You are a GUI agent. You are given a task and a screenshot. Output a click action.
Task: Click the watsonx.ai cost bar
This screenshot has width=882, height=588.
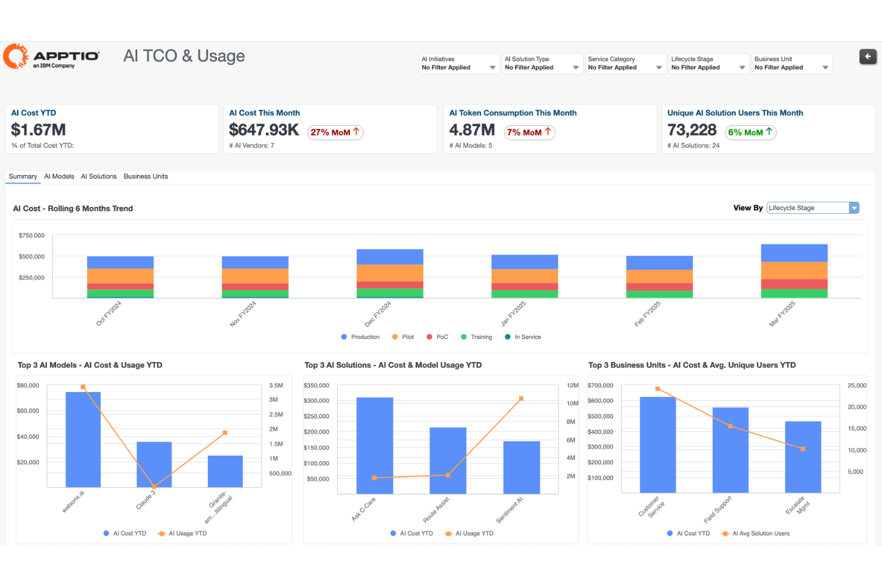pyautogui.click(x=83, y=440)
